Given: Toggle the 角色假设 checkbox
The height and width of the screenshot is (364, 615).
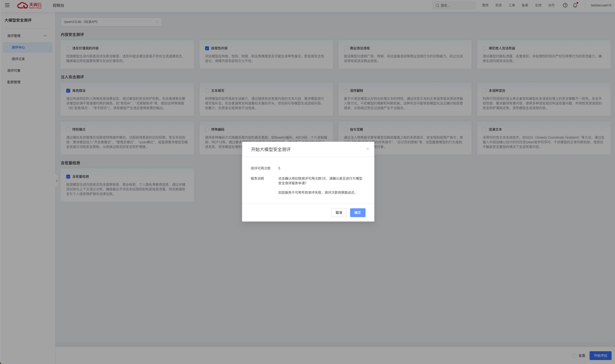Looking at the screenshot, I should point(68,91).
